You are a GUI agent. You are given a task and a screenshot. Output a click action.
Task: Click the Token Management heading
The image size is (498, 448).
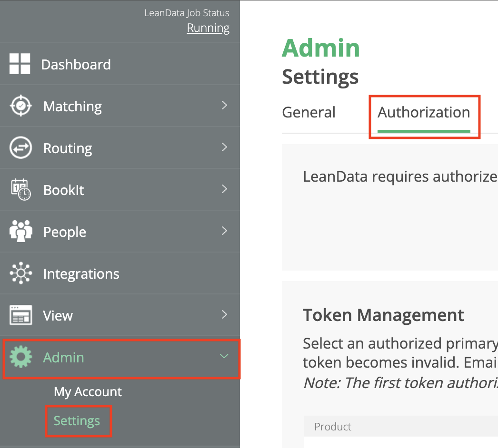[383, 315]
